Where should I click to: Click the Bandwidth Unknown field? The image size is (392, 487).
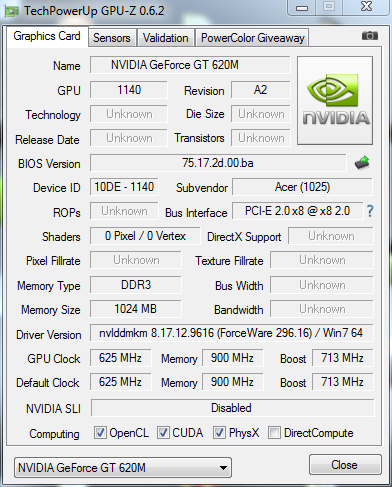(x=322, y=309)
